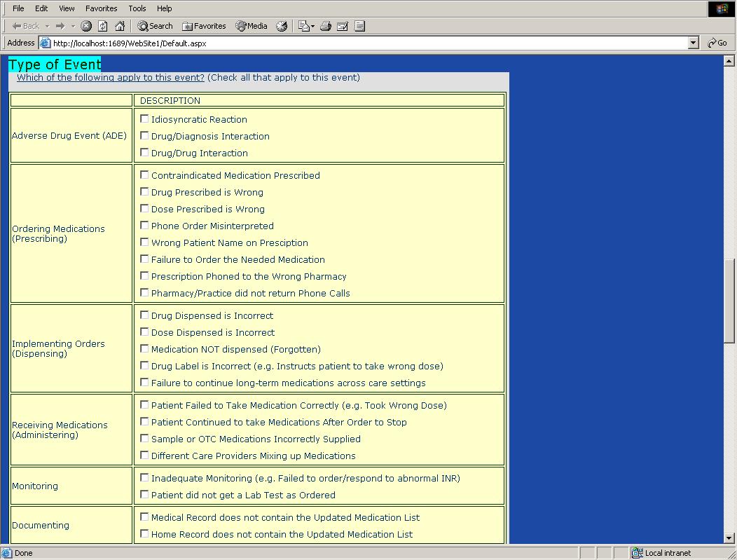The height and width of the screenshot is (560, 737).
Task: Click the 'Type of Event' heading
Action: tap(55, 64)
